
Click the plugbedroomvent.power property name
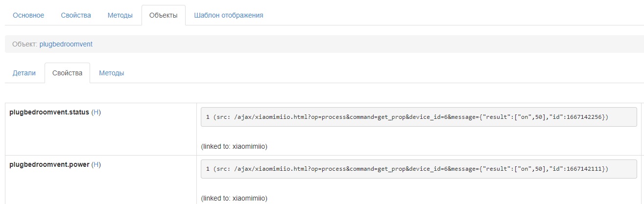click(x=49, y=164)
